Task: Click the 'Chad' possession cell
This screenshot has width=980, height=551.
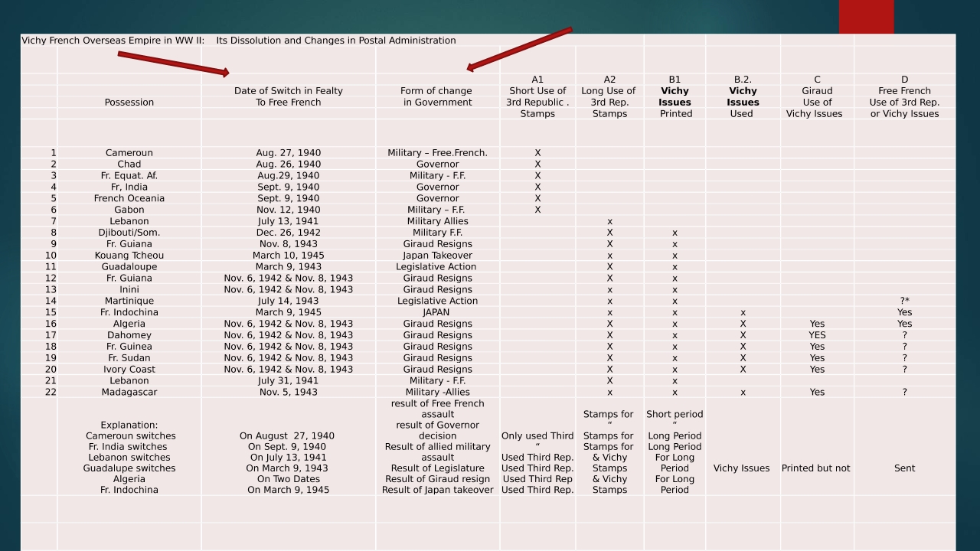Action: pos(129,165)
